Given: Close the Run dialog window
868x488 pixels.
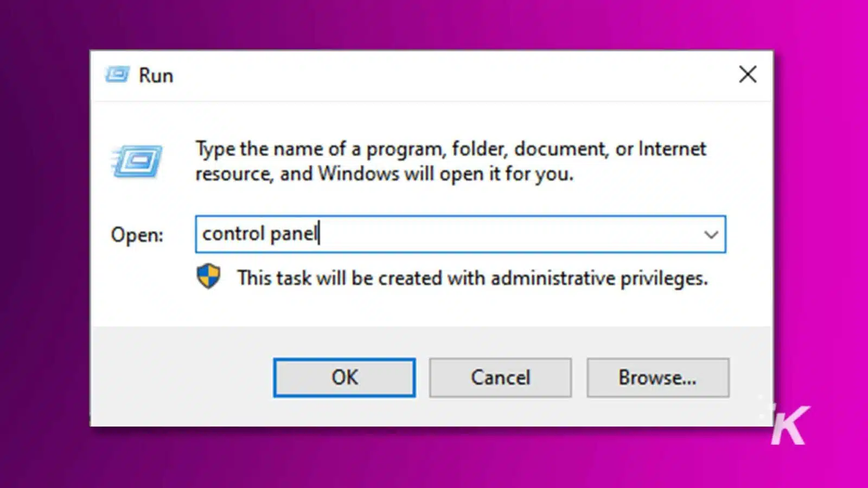Looking at the screenshot, I should click(x=748, y=75).
